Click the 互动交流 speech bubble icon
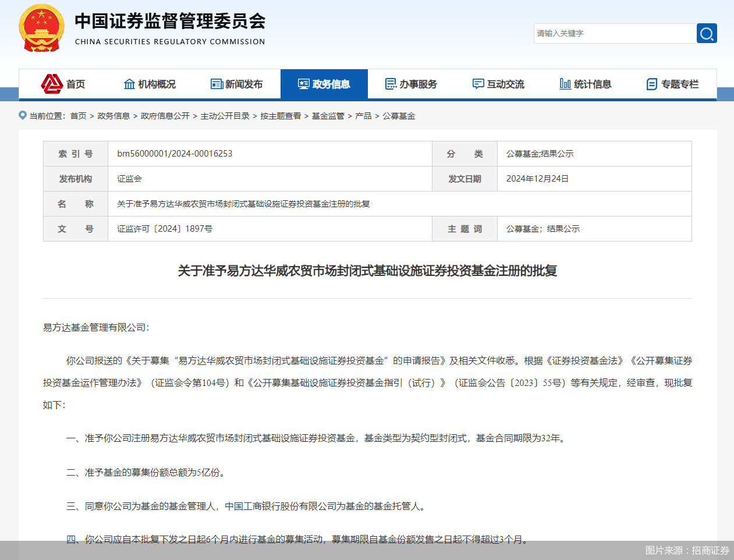The width and height of the screenshot is (734, 560). pos(478,83)
